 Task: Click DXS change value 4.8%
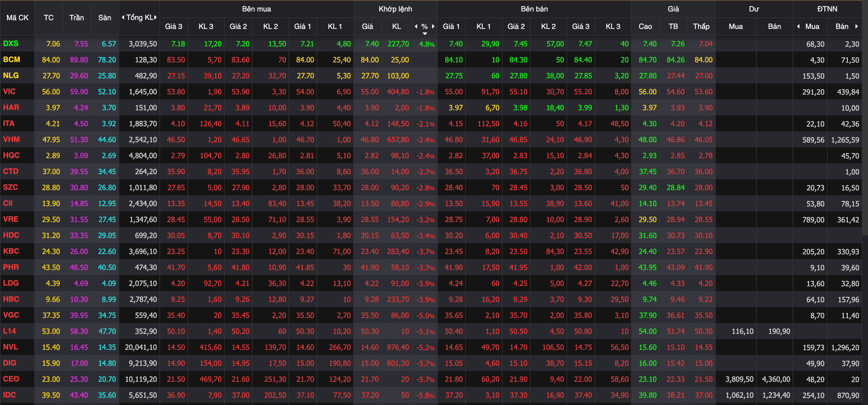[427, 44]
